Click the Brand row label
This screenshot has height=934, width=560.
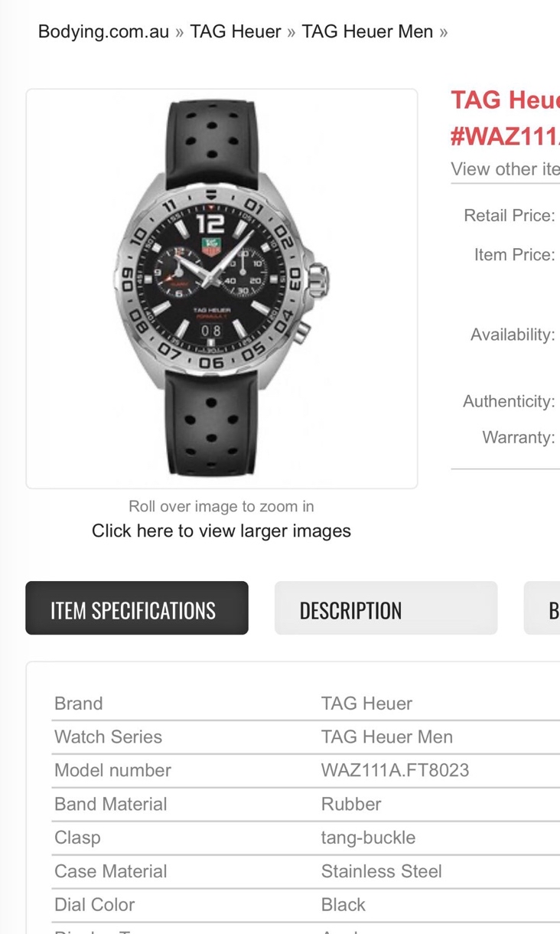click(79, 704)
